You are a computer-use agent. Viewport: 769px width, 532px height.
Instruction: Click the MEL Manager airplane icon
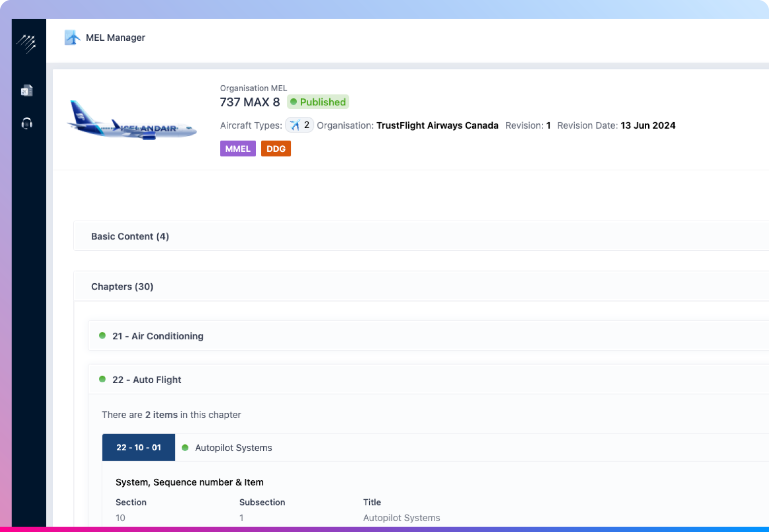72,37
